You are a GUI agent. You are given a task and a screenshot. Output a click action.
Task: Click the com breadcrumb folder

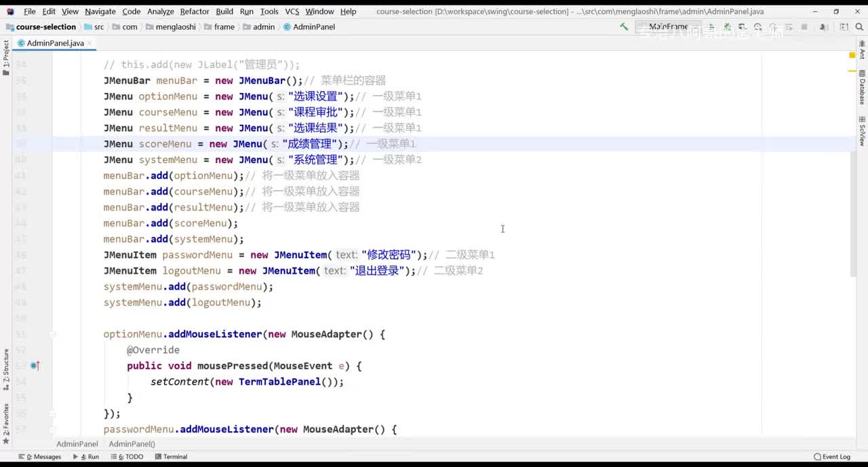click(x=125, y=26)
